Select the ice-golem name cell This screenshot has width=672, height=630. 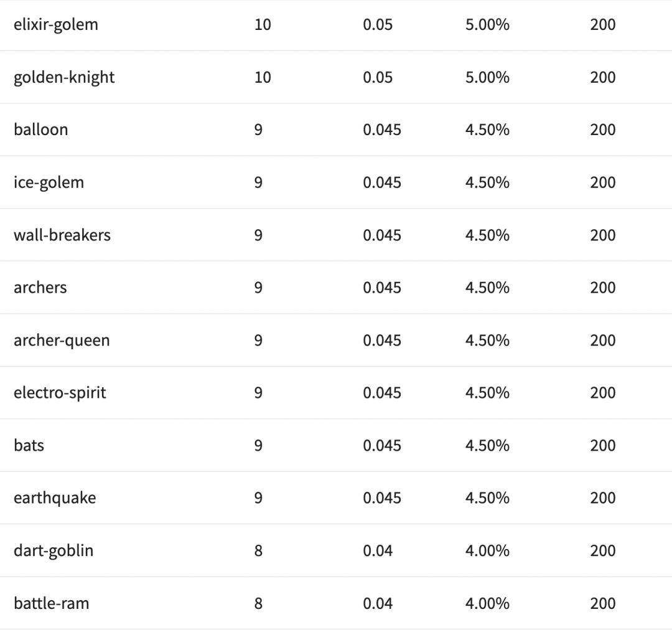tap(49, 182)
